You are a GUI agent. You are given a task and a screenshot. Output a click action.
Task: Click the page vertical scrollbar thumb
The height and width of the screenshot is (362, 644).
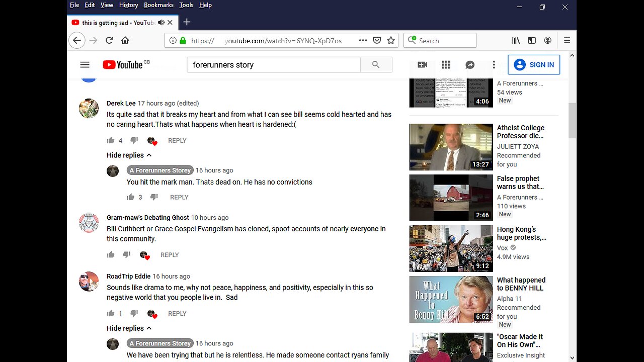pos(573,121)
